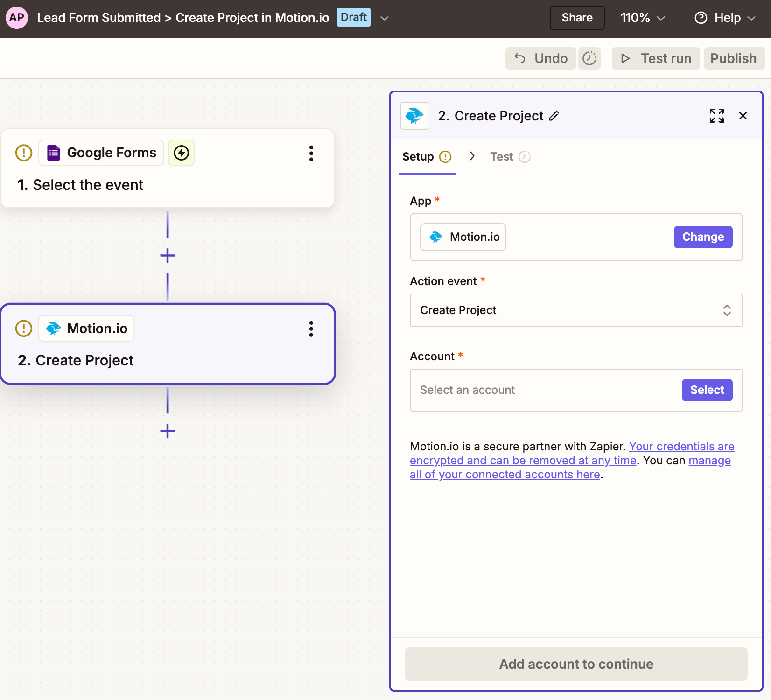Click the Motion.io logo in panel header
This screenshot has width=771, height=700.
pos(414,116)
